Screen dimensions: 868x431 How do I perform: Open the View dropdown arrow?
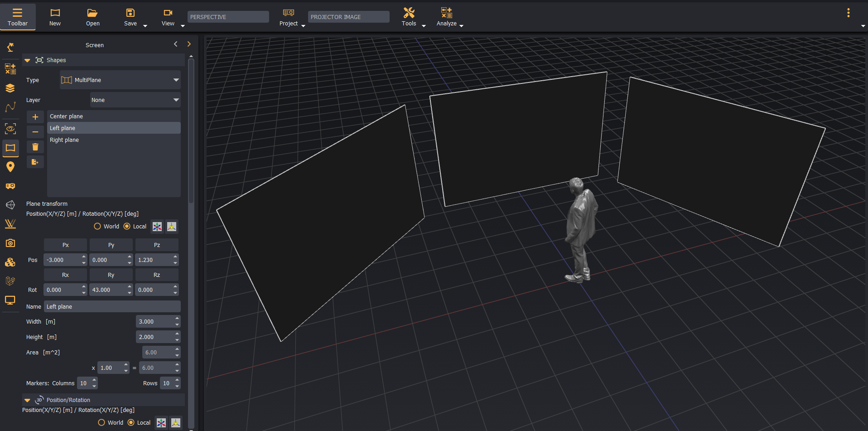(183, 26)
